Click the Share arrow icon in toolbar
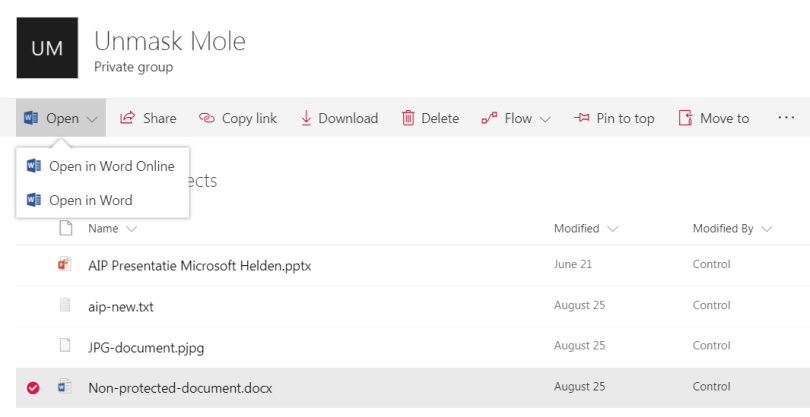 coord(128,118)
